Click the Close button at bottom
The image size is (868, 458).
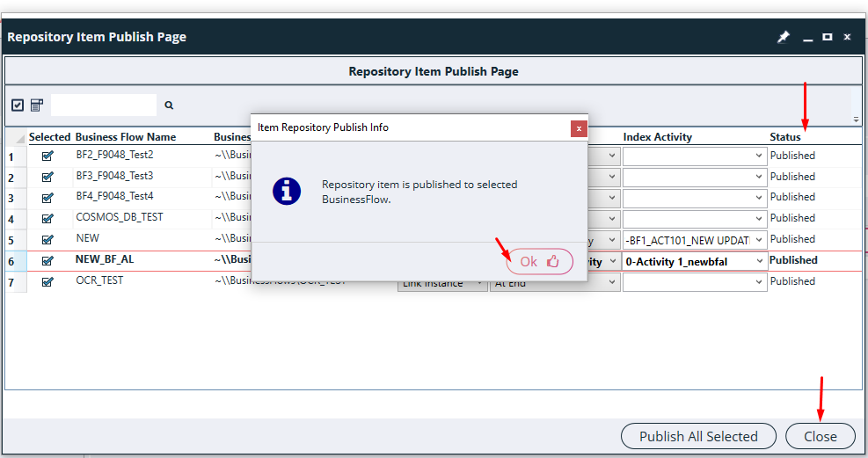tap(820, 436)
